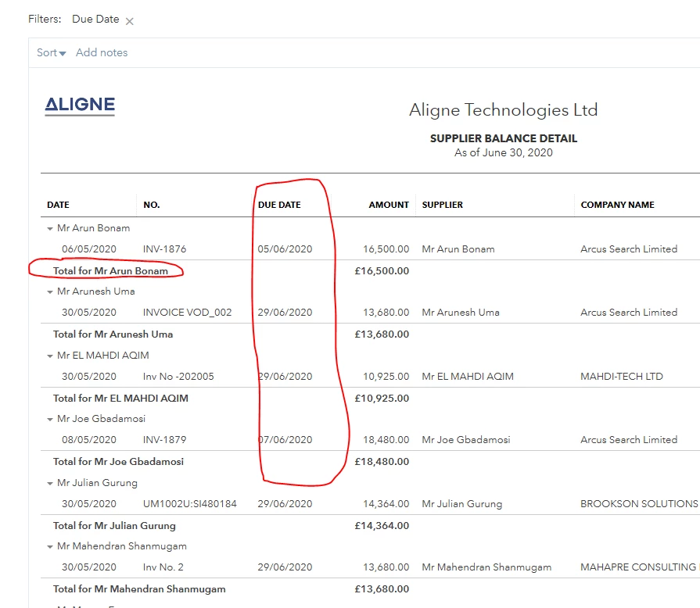Click total £10,925.00
This screenshot has height=608, width=700.
[x=382, y=398]
